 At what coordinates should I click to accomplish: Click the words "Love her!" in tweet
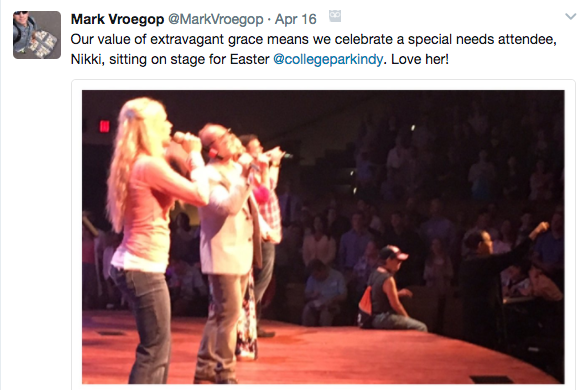coord(420,59)
